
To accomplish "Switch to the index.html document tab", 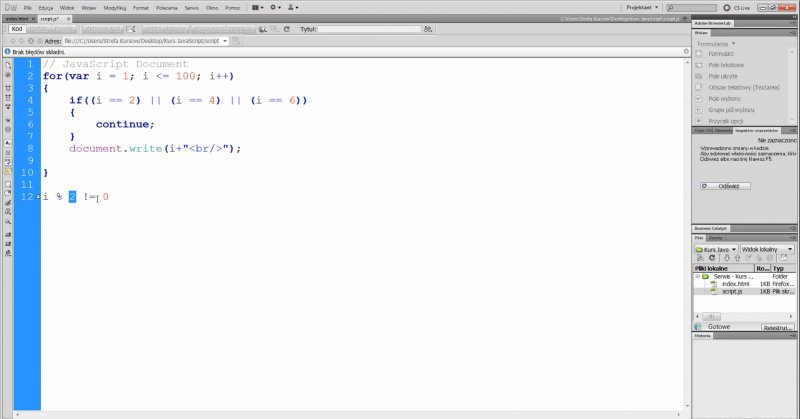I will [16, 18].
